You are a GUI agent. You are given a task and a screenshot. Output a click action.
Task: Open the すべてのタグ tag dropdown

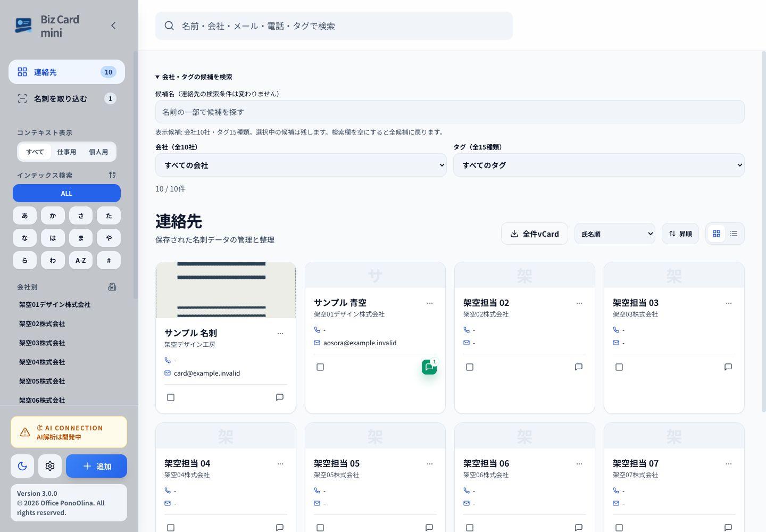click(599, 165)
